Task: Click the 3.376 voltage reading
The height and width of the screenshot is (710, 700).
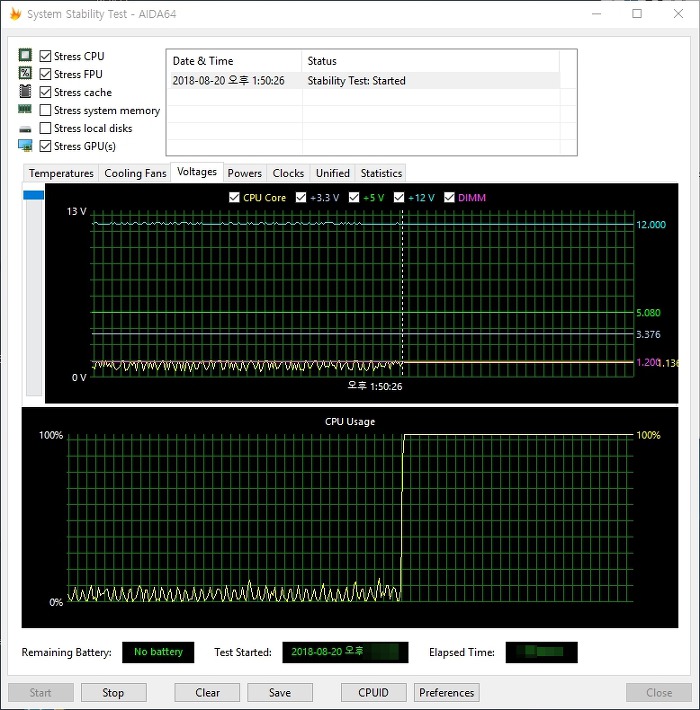Action: point(648,335)
